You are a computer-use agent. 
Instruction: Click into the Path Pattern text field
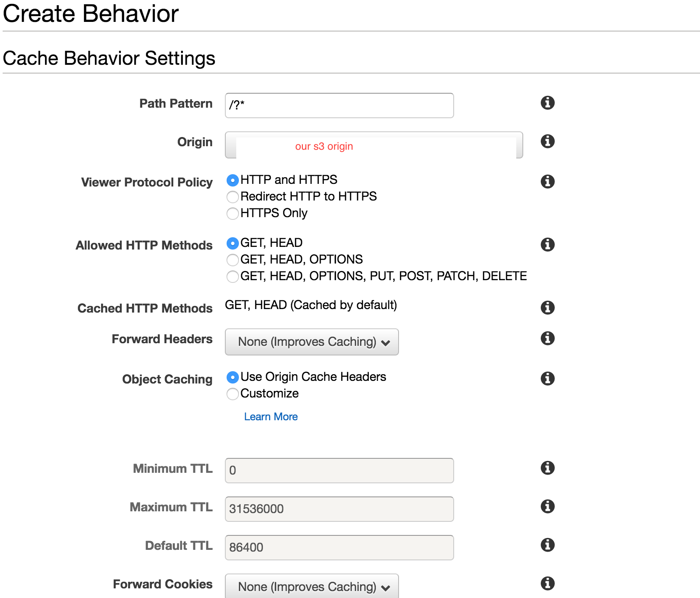point(339,106)
